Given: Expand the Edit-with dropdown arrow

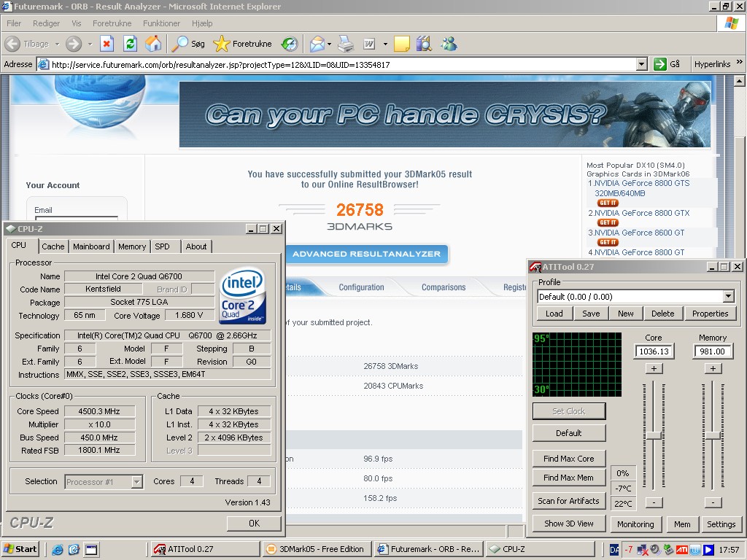Looking at the screenshot, I should coord(385,44).
